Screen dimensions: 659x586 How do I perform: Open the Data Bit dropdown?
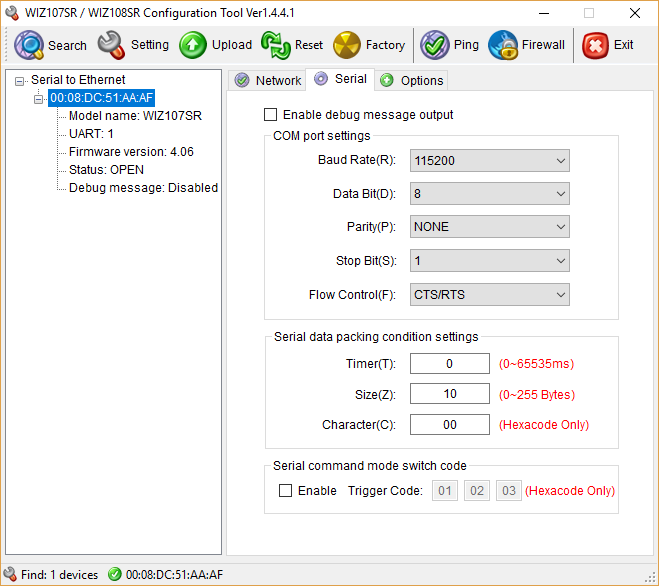coord(490,193)
